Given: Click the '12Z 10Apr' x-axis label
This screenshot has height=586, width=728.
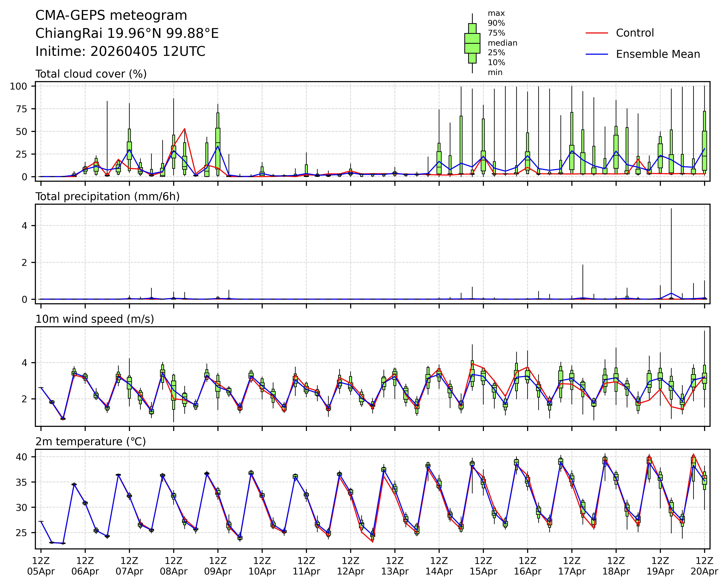Looking at the screenshot, I should [x=262, y=566].
